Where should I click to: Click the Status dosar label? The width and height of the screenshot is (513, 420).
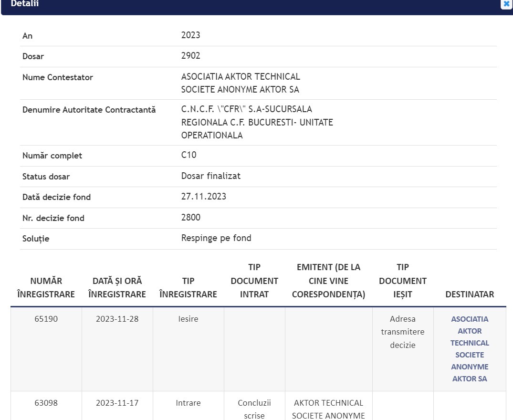click(x=46, y=177)
